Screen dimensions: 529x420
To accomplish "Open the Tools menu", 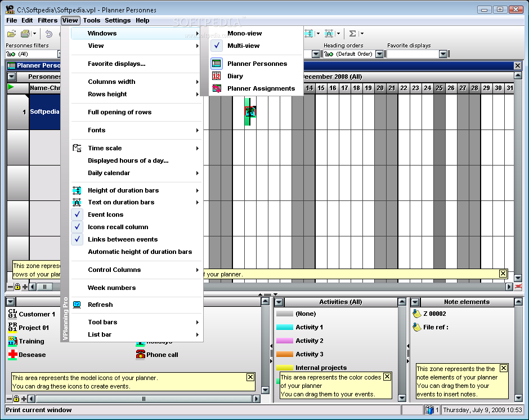I will click(x=92, y=20).
